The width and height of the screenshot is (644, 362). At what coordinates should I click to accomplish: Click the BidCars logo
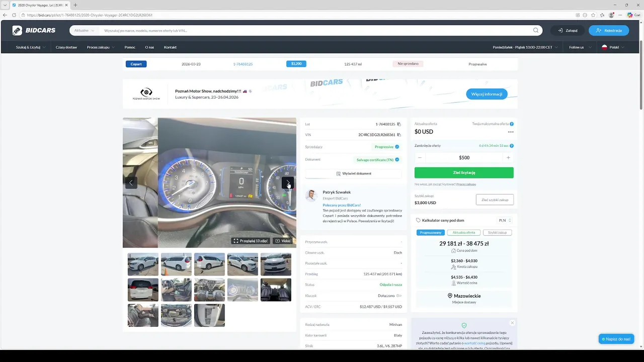(34, 31)
